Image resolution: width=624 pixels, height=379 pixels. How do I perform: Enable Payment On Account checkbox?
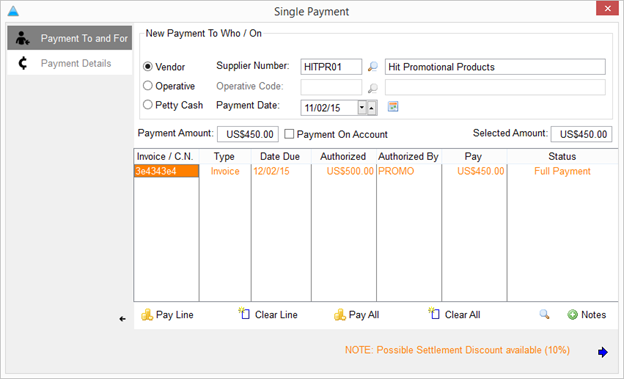289,134
